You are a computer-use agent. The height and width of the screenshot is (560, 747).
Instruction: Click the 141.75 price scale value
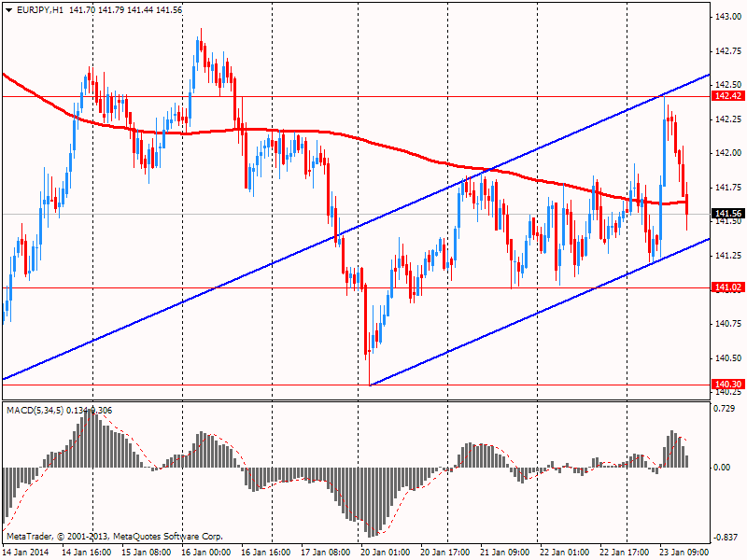pyautogui.click(x=728, y=188)
